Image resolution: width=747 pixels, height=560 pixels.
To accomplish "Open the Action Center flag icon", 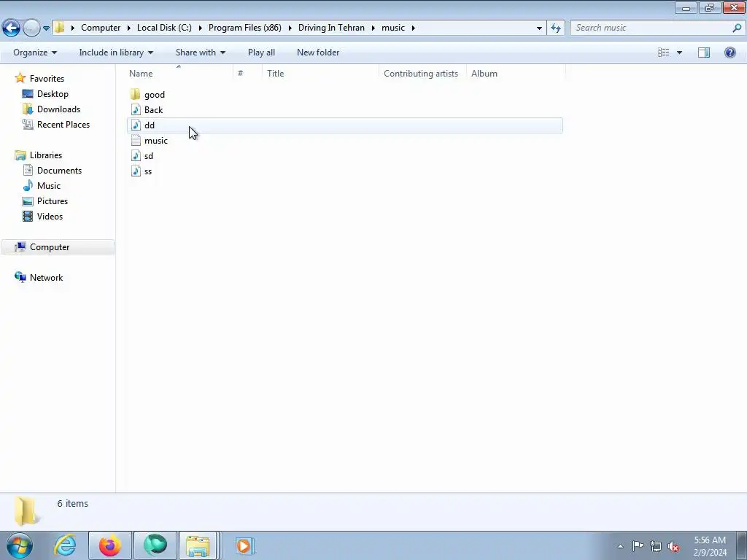I will pos(638,546).
